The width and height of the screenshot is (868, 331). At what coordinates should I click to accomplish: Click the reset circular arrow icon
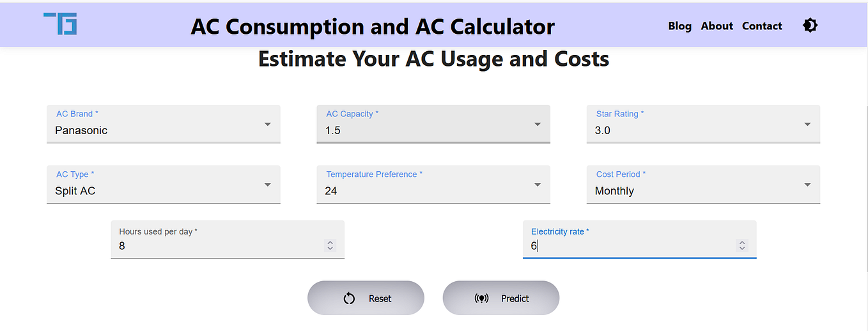[349, 298]
